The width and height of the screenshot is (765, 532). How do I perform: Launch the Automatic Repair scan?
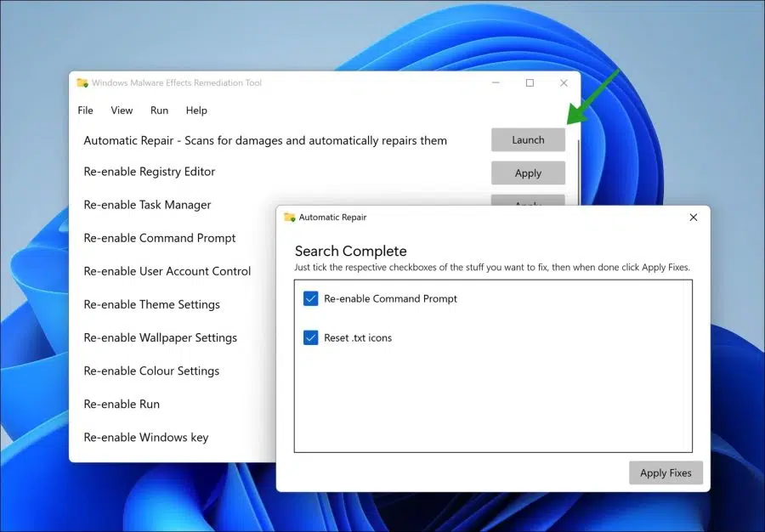pyautogui.click(x=528, y=140)
